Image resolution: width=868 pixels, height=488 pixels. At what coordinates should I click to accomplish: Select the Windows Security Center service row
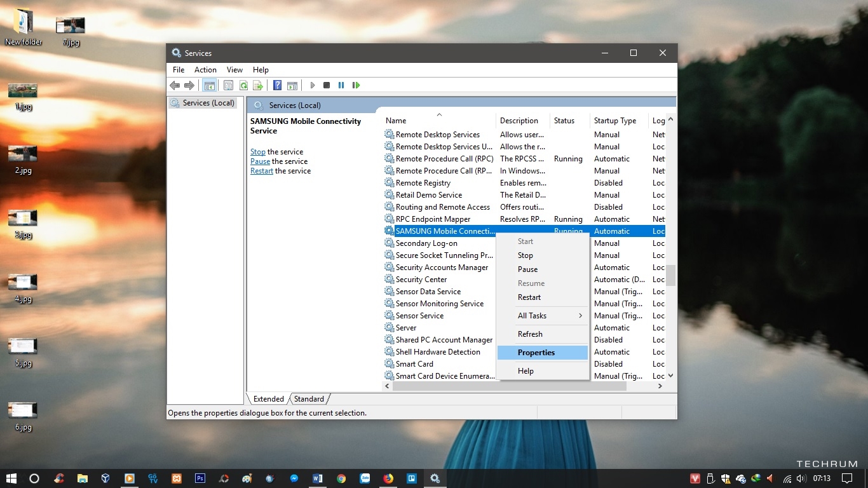421,280
